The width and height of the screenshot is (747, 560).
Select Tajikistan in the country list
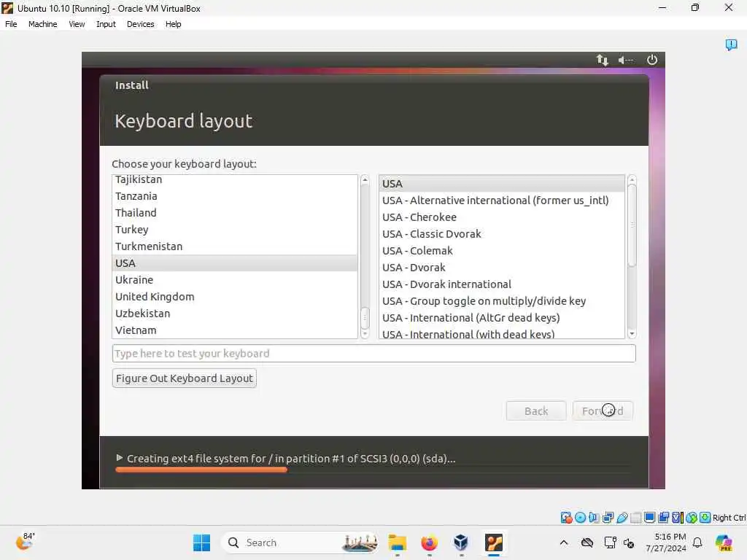[235, 179]
